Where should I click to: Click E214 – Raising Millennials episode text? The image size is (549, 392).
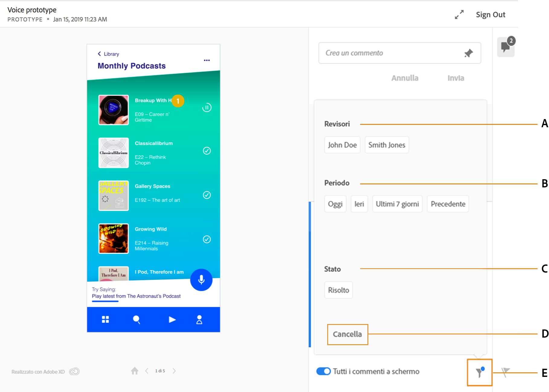151,246
